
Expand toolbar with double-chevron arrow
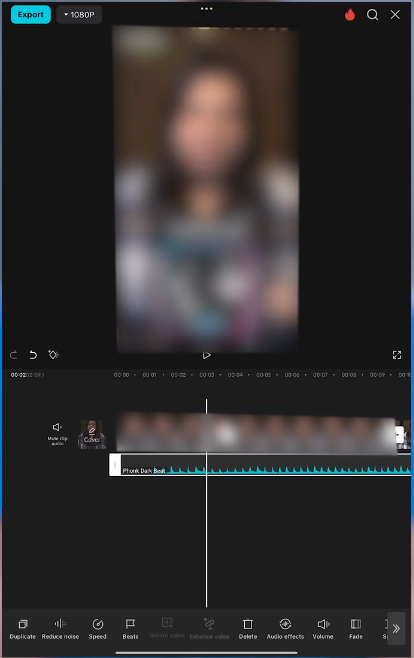click(x=396, y=628)
